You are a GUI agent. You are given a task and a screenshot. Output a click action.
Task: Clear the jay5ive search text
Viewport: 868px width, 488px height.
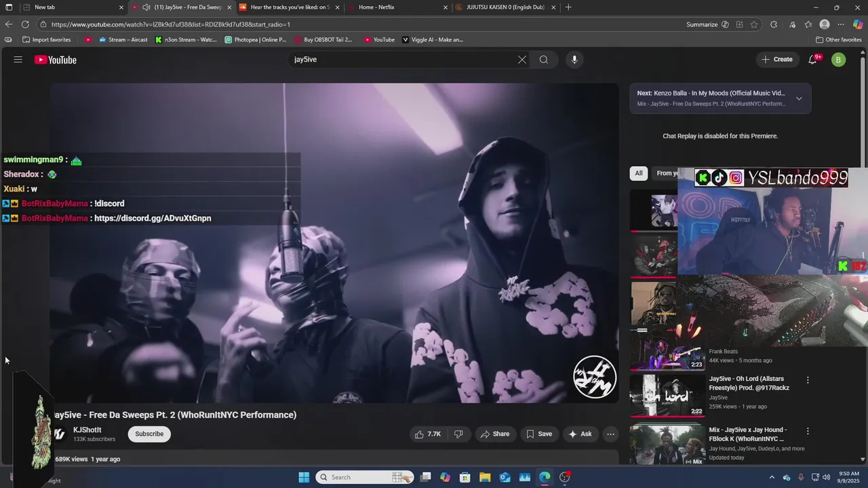click(522, 60)
